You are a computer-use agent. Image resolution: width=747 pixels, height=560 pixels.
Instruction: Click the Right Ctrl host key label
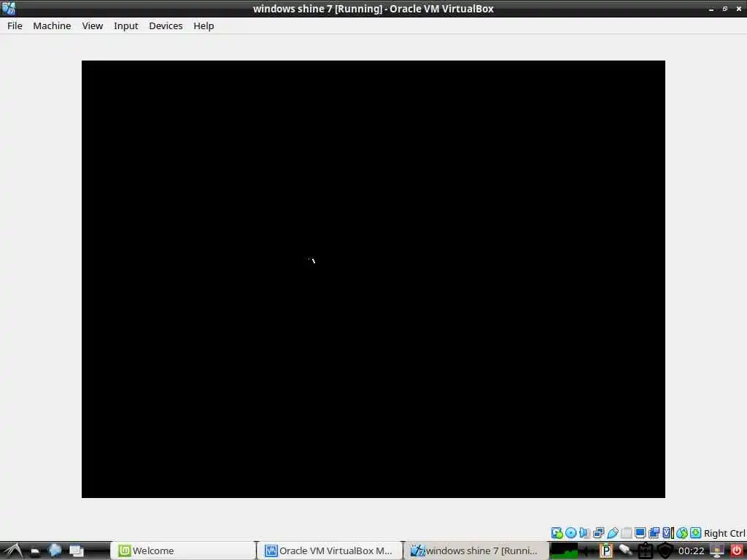click(724, 533)
